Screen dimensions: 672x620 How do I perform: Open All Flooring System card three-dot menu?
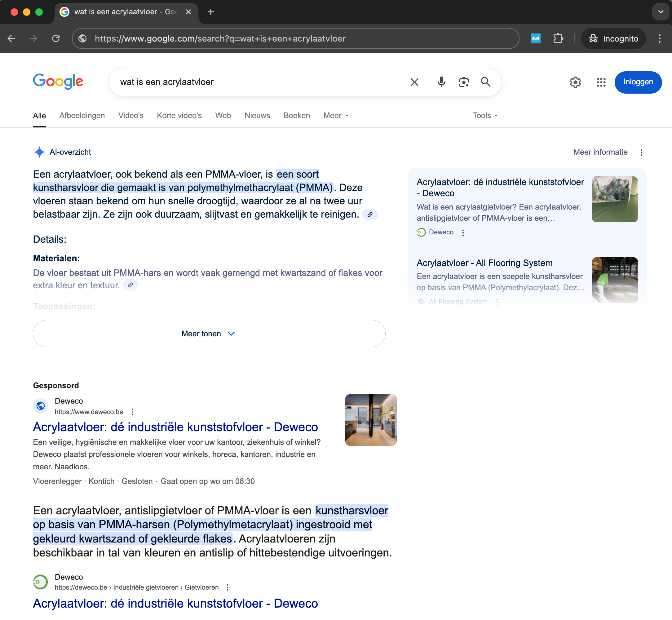point(497,302)
